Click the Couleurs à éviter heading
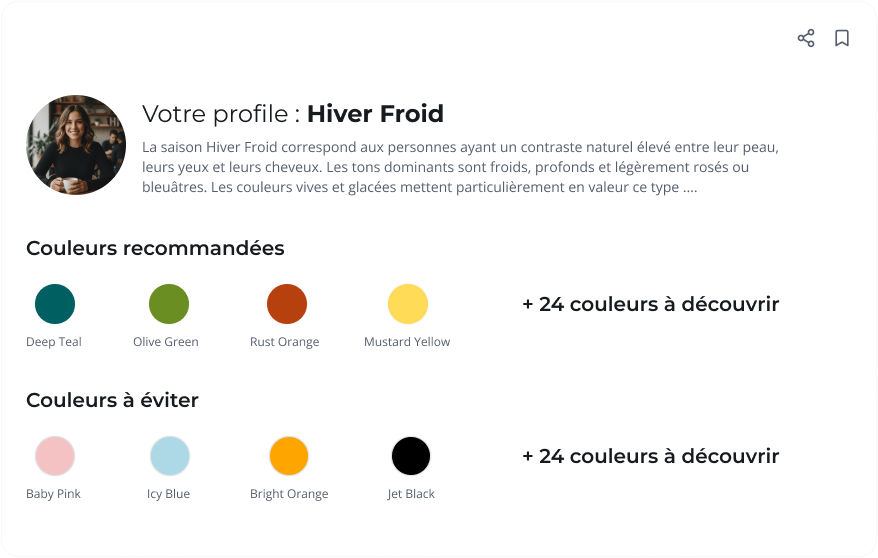This screenshot has width=878, height=558. tap(112, 400)
